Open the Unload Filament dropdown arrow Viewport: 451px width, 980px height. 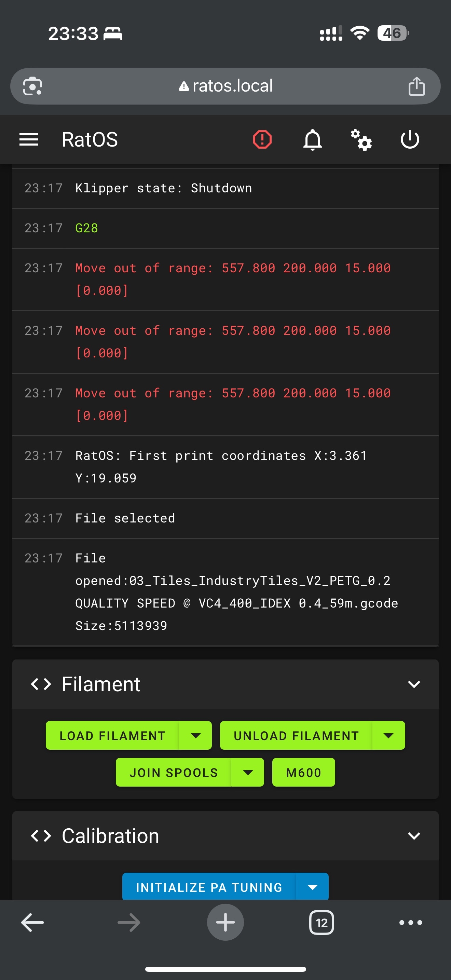tap(388, 735)
